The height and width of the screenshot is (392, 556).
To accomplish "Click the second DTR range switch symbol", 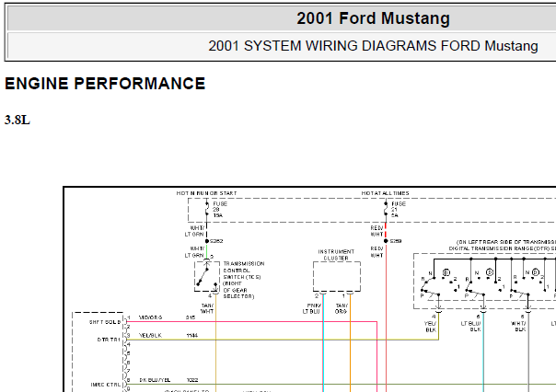I will pyautogui.click(x=485, y=283).
